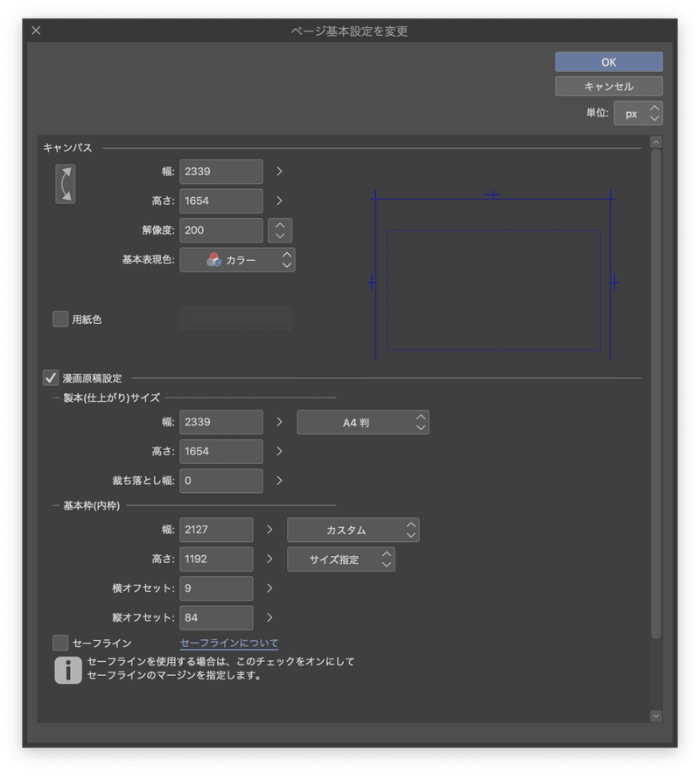Dismiss the dialog with キャンセル
The height and width of the screenshot is (774, 700).
tap(607, 86)
